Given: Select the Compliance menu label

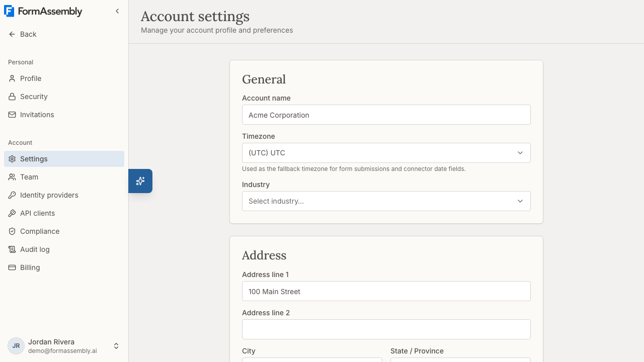Looking at the screenshot, I should coord(40,231).
